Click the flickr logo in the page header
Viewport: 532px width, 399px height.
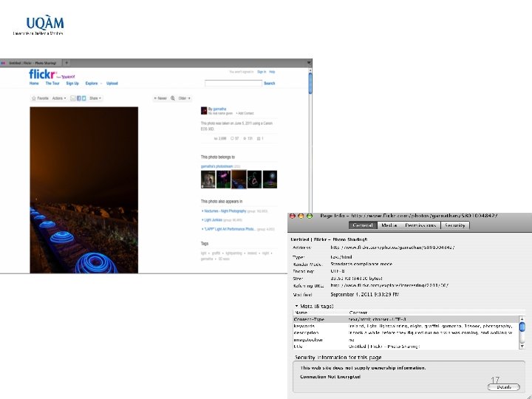pyautogui.click(x=43, y=74)
